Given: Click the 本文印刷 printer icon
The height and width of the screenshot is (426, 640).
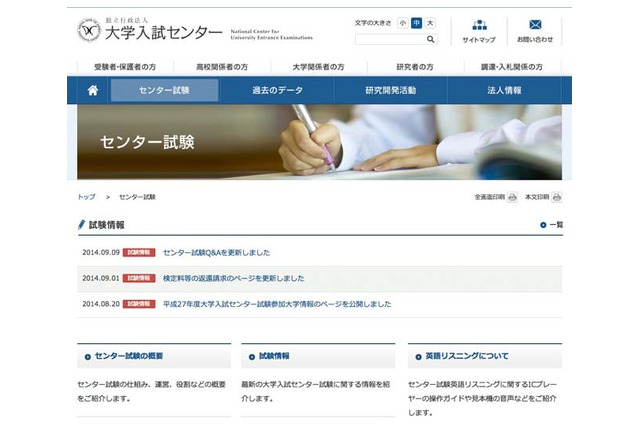Looking at the screenshot, I should [557, 197].
